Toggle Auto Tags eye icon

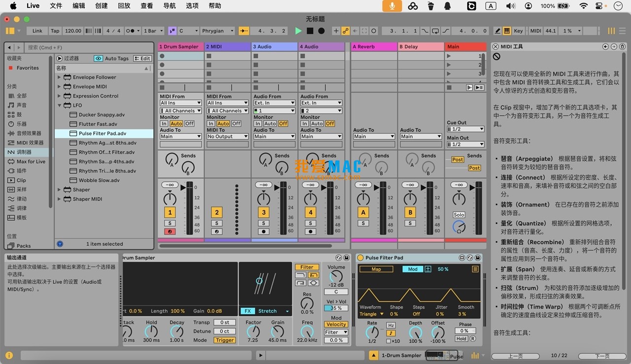[99, 58]
